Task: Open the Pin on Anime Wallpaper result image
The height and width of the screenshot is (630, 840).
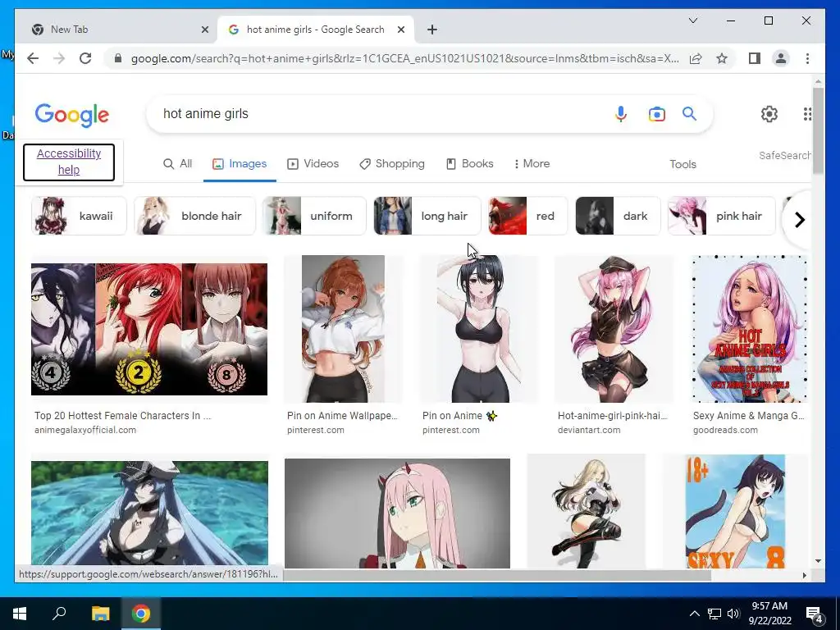Action: coord(344,329)
